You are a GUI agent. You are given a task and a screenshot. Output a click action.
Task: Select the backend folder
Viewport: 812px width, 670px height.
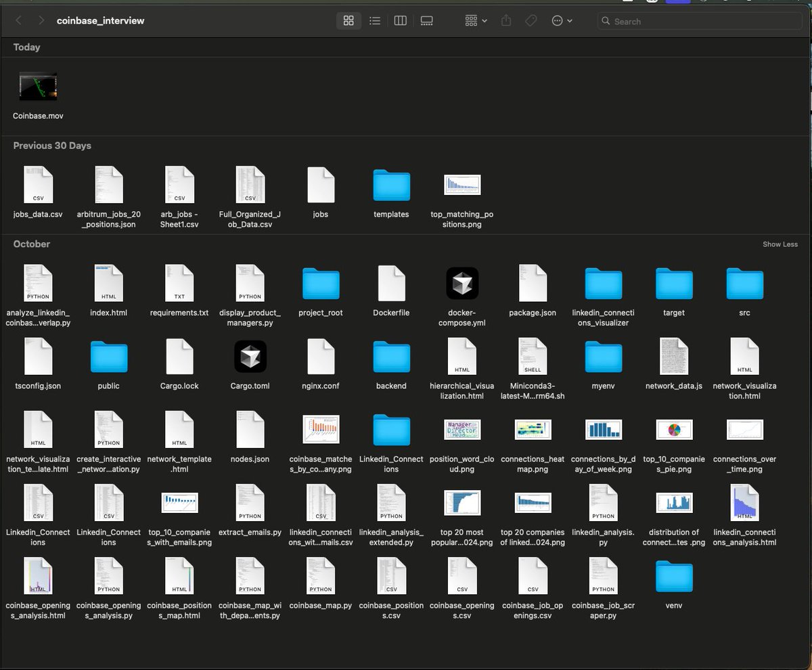coord(391,356)
